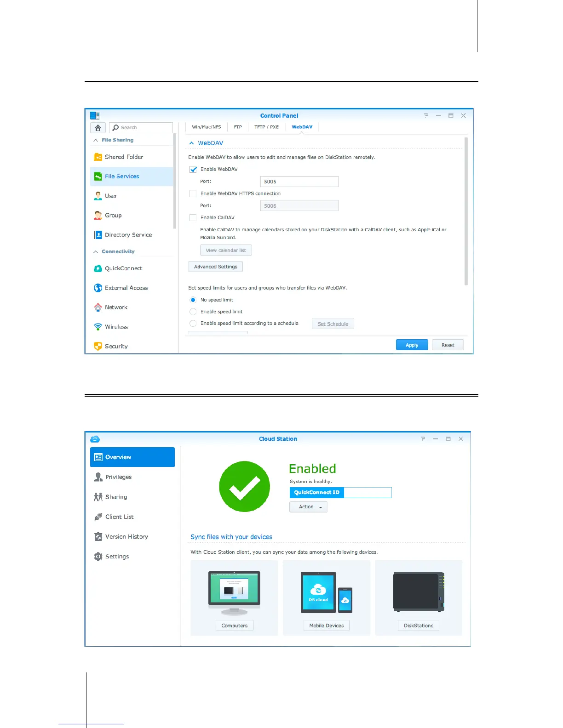Check Enable CalDAV checkbox
The width and height of the screenshot is (563, 728).
pos(193,218)
